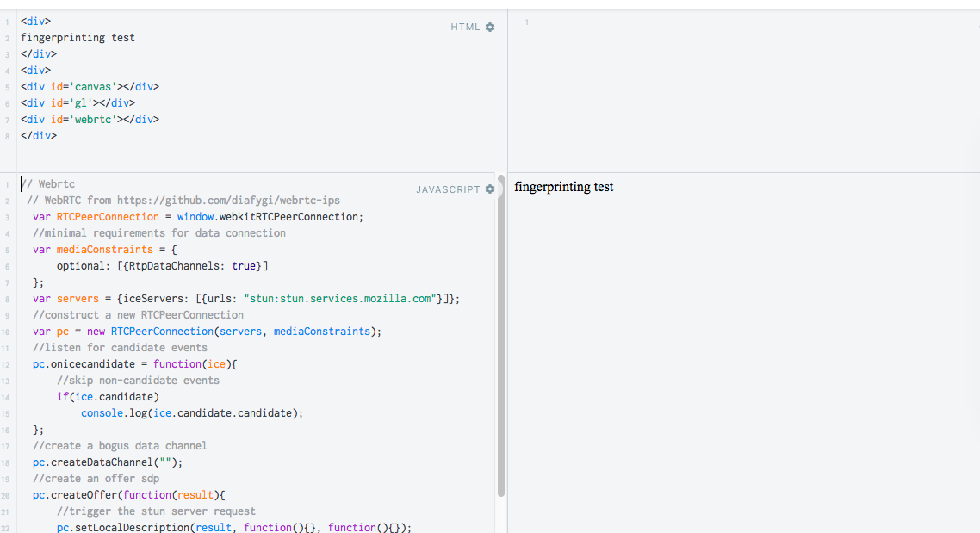Click "//construct a new RTCPeerConnection" comment
The width and height of the screenshot is (980, 533).
coord(138,315)
